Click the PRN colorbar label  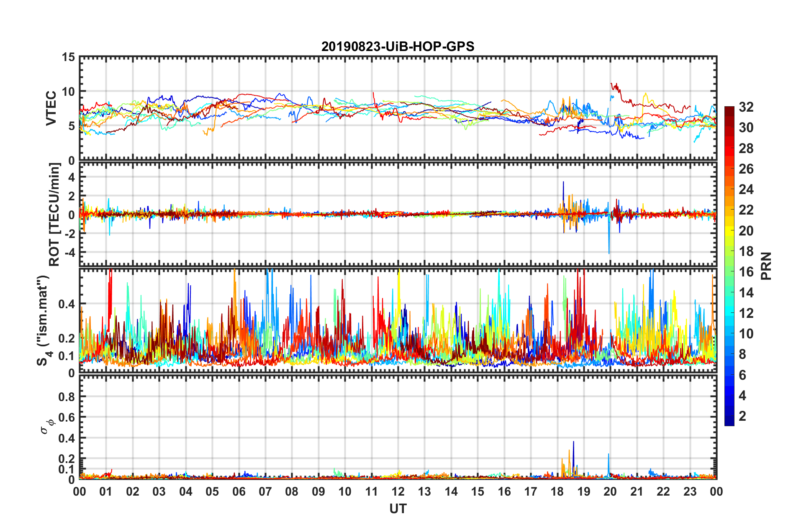pyautogui.click(x=766, y=266)
